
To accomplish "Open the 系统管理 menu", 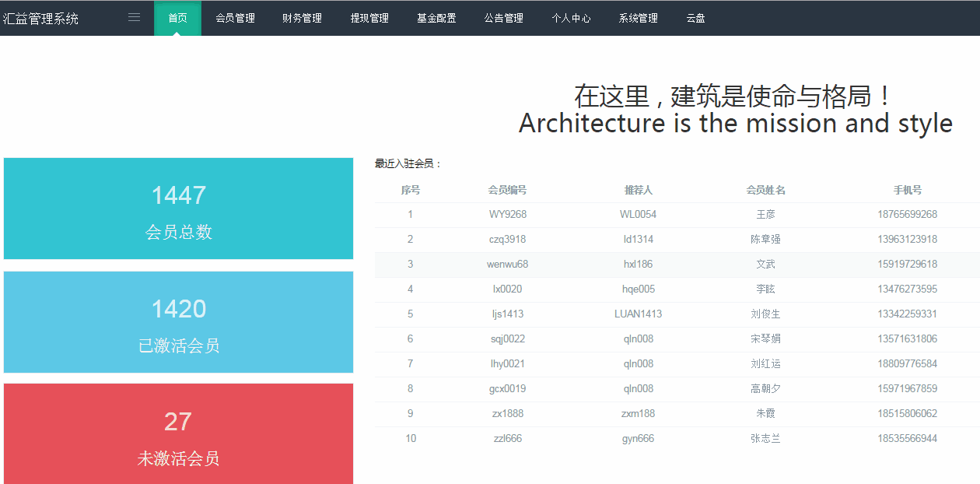I will 638,18.
